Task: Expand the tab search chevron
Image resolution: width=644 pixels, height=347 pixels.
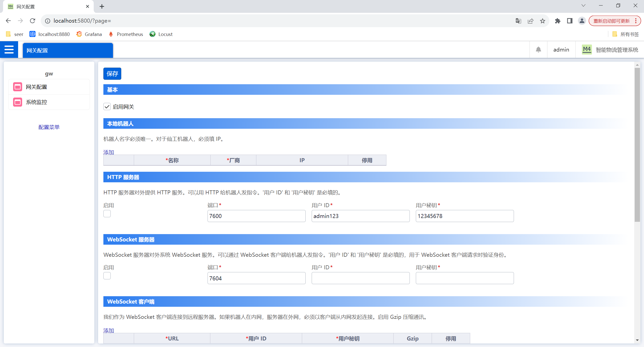Action: click(x=583, y=6)
